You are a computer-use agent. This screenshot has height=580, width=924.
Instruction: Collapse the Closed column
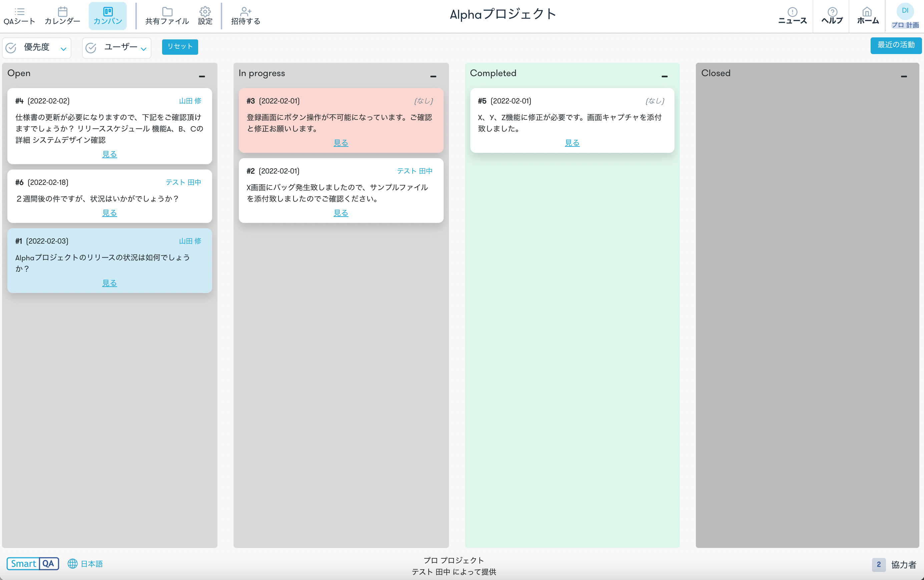click(904, 77)
